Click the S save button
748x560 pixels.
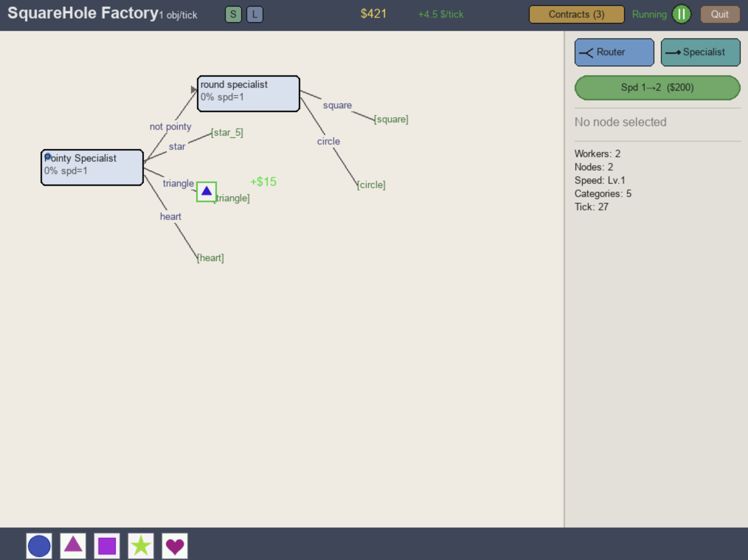coord(233,14)
